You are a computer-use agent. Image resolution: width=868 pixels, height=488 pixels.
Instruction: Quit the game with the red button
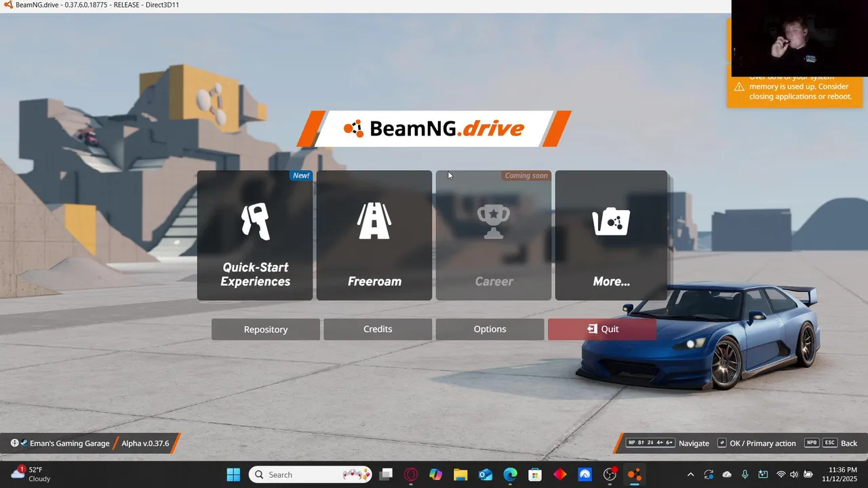(602, 329)
